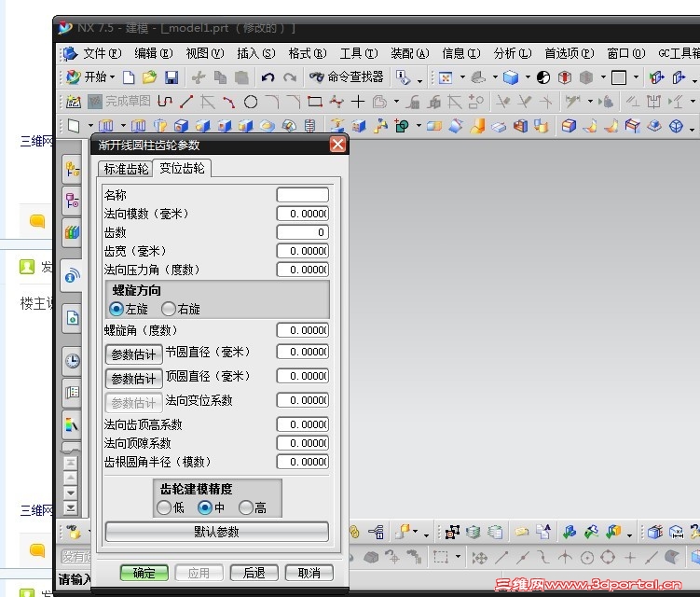The image size is (700, 597).
Task: Open the 文件(F) menu
Action: tap(103, 53)
